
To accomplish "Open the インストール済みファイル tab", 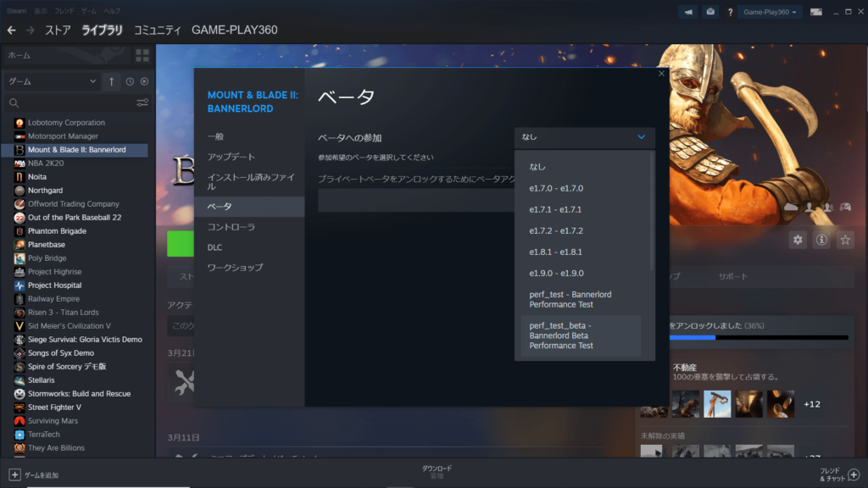I will (249, 181).
